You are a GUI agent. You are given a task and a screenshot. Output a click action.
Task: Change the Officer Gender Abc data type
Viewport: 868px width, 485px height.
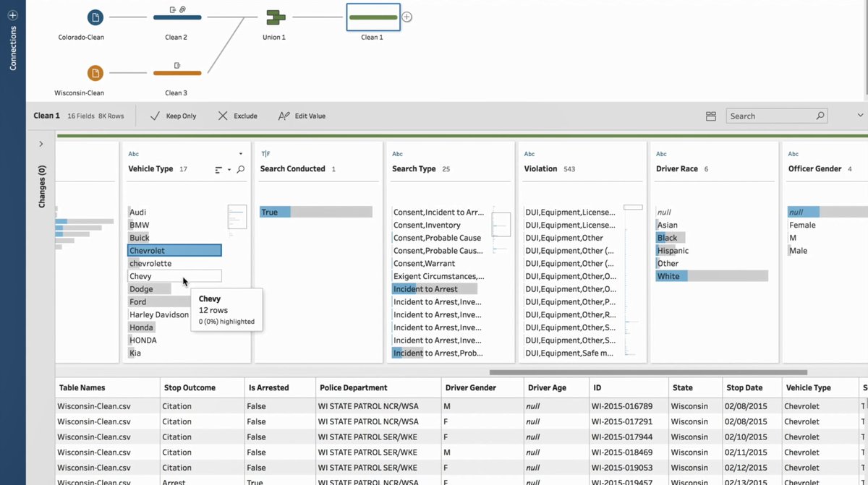point(793,154)
